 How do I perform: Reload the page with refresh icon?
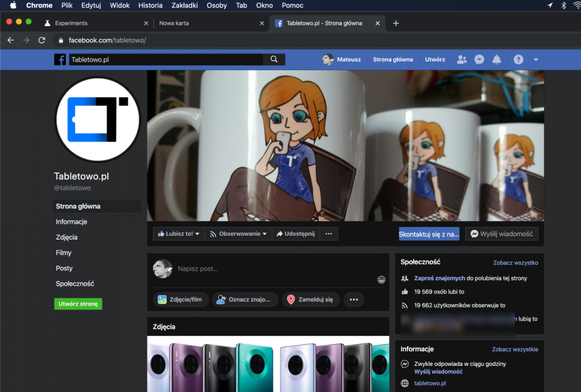(x=42, y=40)
